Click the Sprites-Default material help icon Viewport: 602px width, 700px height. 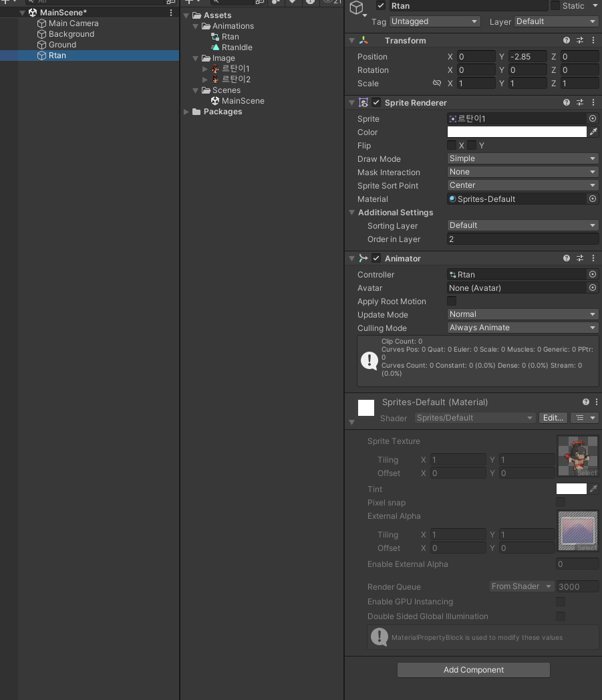pos(585,402)
